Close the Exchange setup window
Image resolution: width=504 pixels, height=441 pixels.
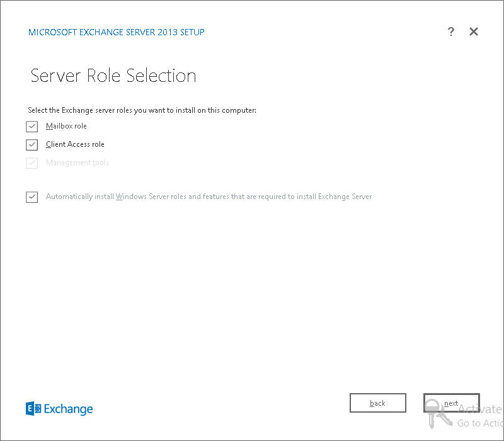click(x=474, y=31)
